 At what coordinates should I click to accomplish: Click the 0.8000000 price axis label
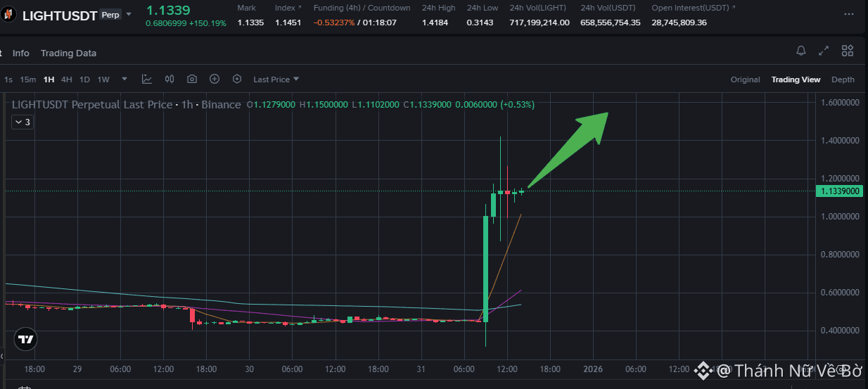(840, 255)
